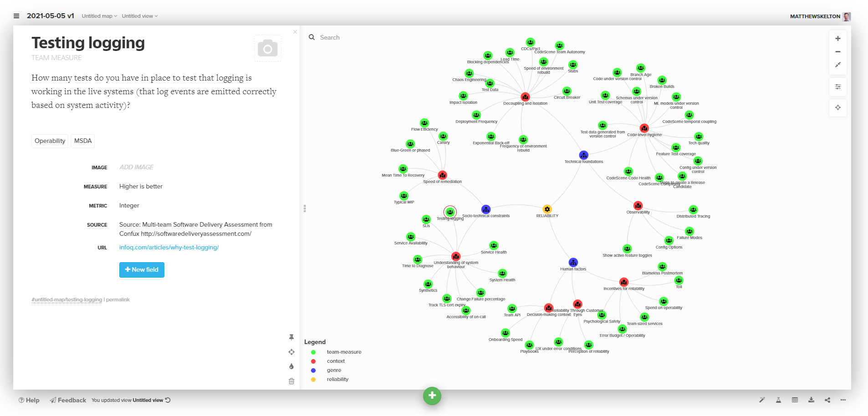Click the recenter crosshair icon on map

[x=838, y=107]
